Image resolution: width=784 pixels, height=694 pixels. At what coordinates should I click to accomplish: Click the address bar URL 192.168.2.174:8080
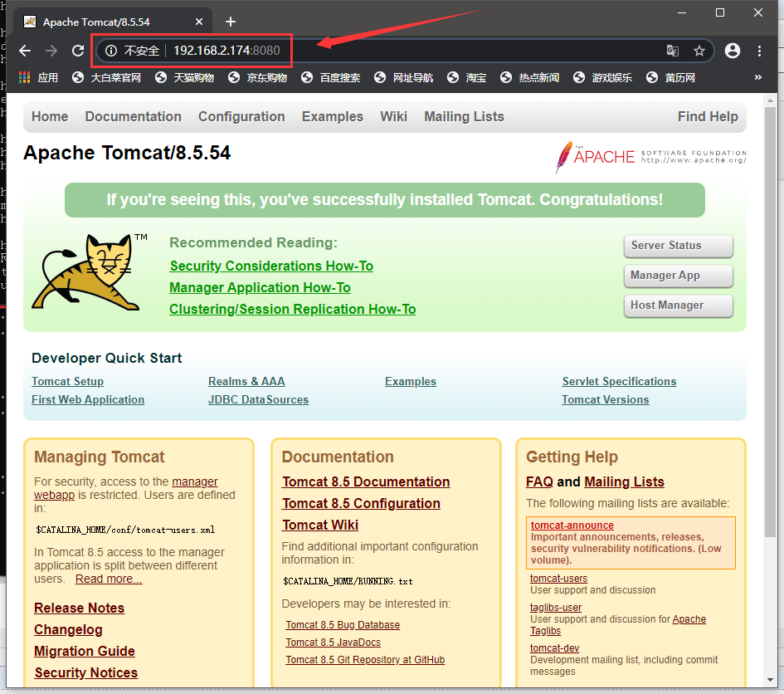226,51
